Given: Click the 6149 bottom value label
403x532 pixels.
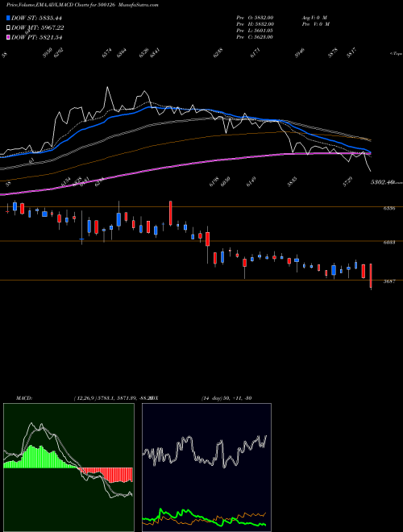Looking at the screenshot, I should 251,182.
